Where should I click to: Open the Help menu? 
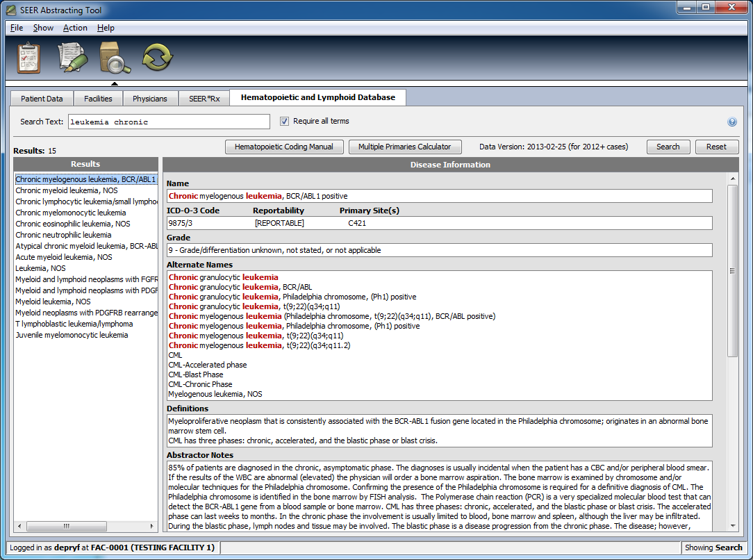tap(106, 28)
